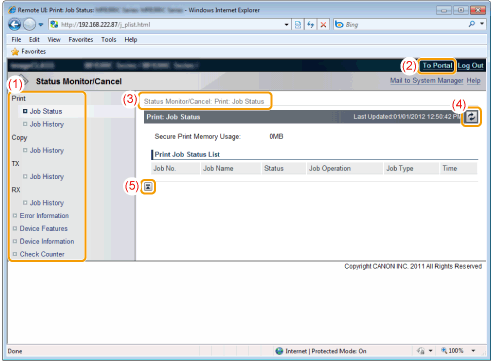Click the browser refresh icon in address bar
The image size is (492, 361).
coord(311,25)
